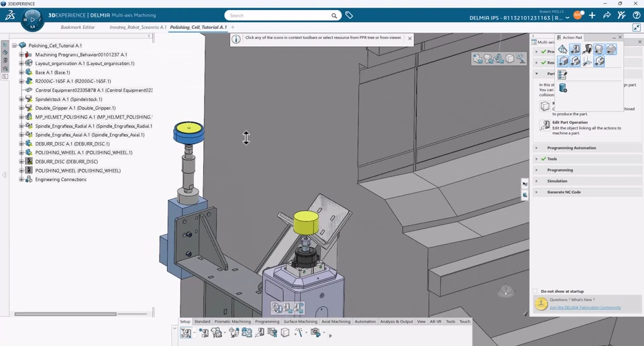Click the Edit Part Operation icon in assistant panel
Viewport: 644px width, 346px height.
[545, 125]
